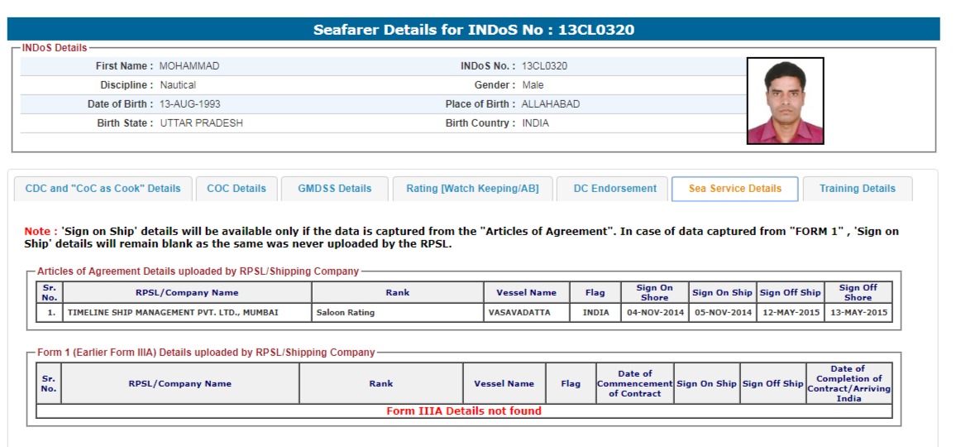Click the TIMELINE SHIP MANAGEMENT company cell

click(173, 313)
